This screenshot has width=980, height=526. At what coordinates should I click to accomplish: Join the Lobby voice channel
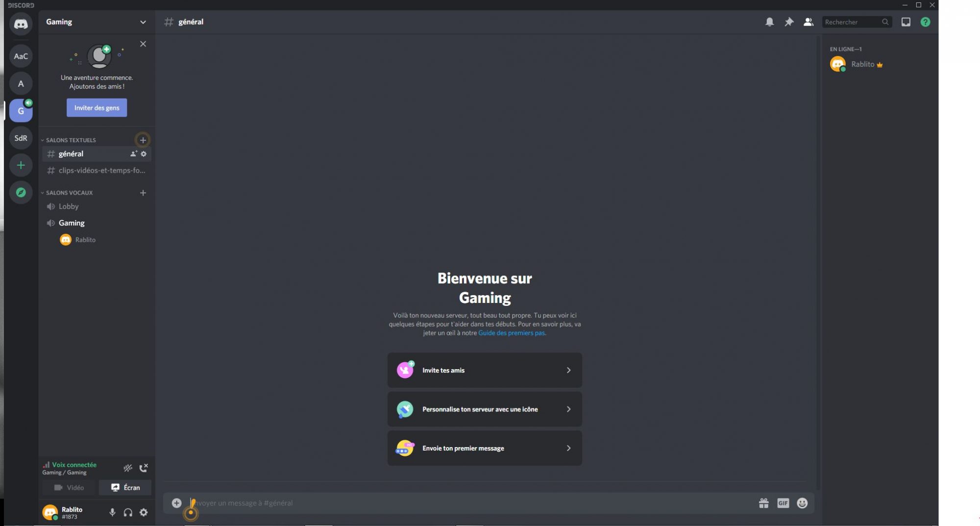point(97,206)
